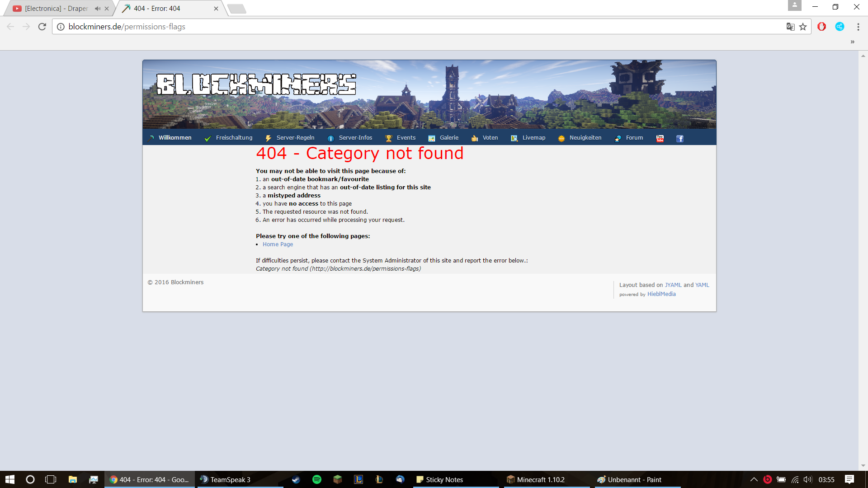Open the Facebook icon link
The width and height of the screenshot is (868, 488).
[679, 138]
